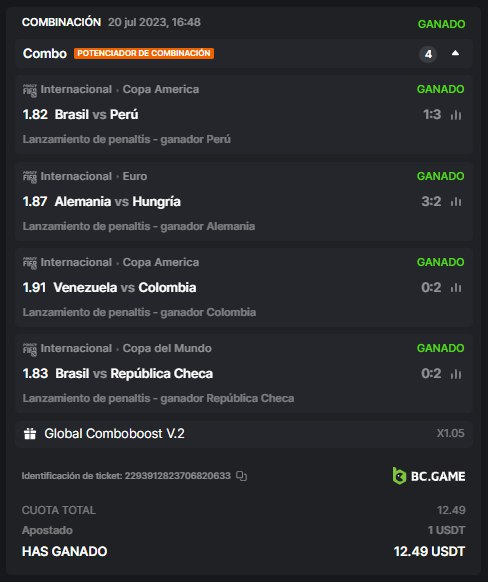Click the Copa America label of first bet
Screen dimensions: 488x582
point(161,89)
